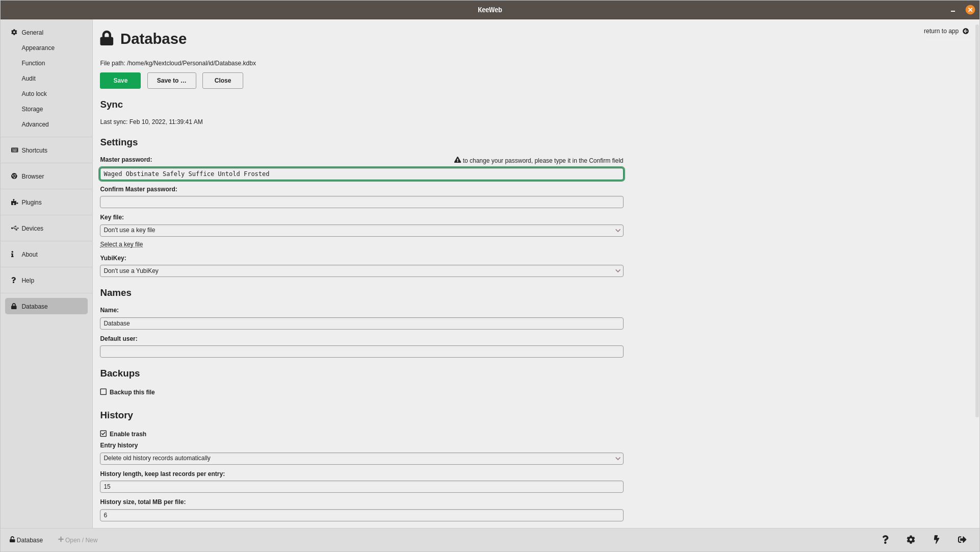
Task: Click the Devices USB icon in sidebar
Action: tap(14, 229)
